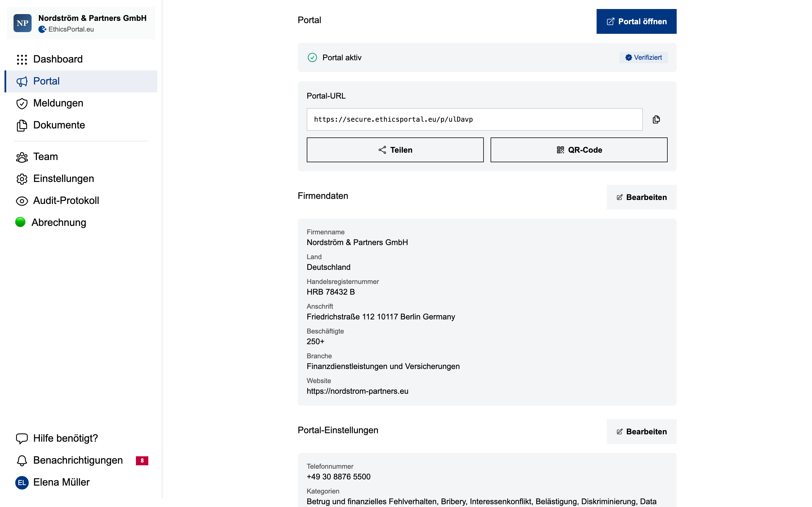Copy the Portal-URL to clipboard
This screenshot has height=507, width=812.
coord(656,119)
